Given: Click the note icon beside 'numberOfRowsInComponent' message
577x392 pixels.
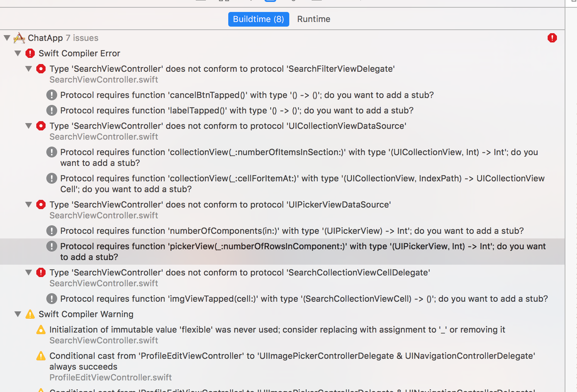Looking at the screenshot, I should 52,246.
